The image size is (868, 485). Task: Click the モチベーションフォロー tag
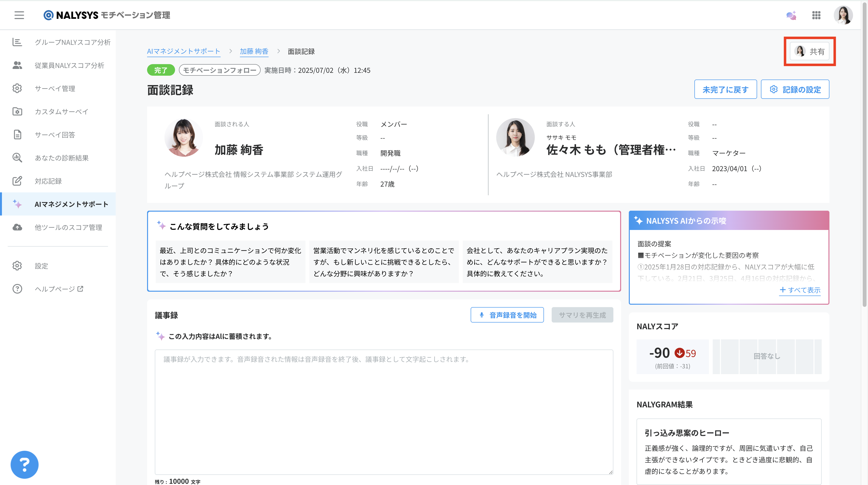(220, 70)
